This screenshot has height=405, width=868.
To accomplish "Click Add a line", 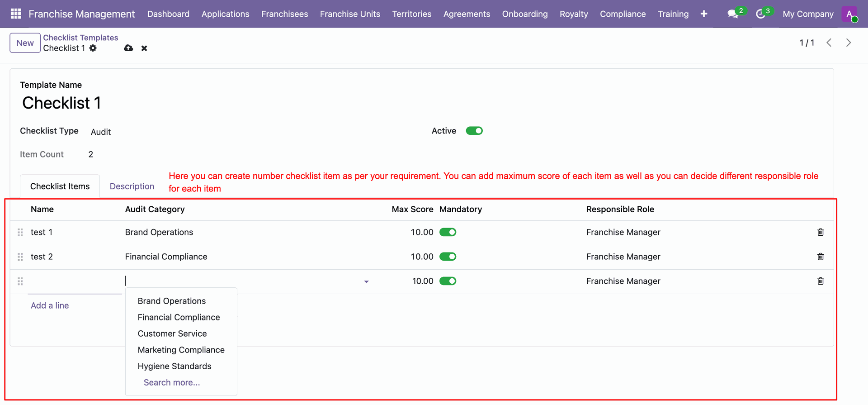I will coord(50,305).
